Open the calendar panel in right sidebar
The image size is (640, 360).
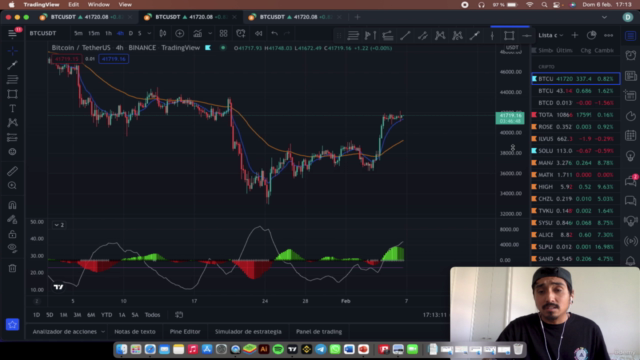coord(631,135)
